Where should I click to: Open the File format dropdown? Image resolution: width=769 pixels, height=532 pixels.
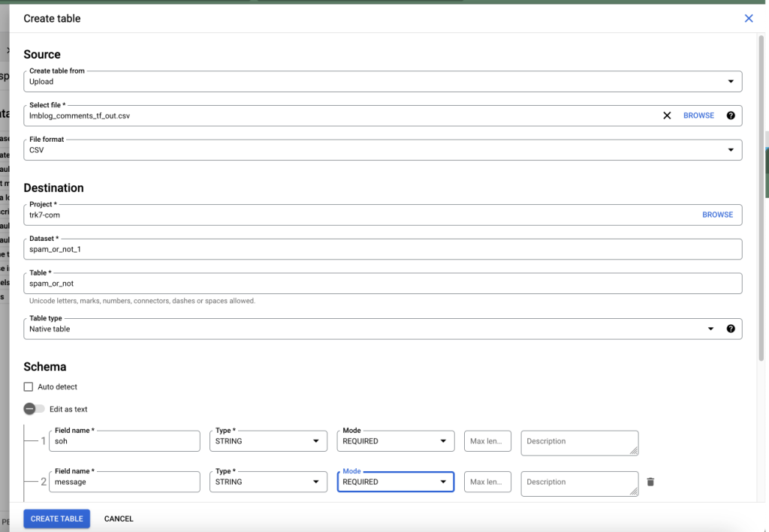382,150
